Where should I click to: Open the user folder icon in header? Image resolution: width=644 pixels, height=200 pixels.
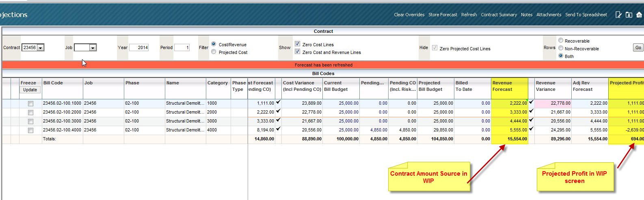click(x=629, y=15)
